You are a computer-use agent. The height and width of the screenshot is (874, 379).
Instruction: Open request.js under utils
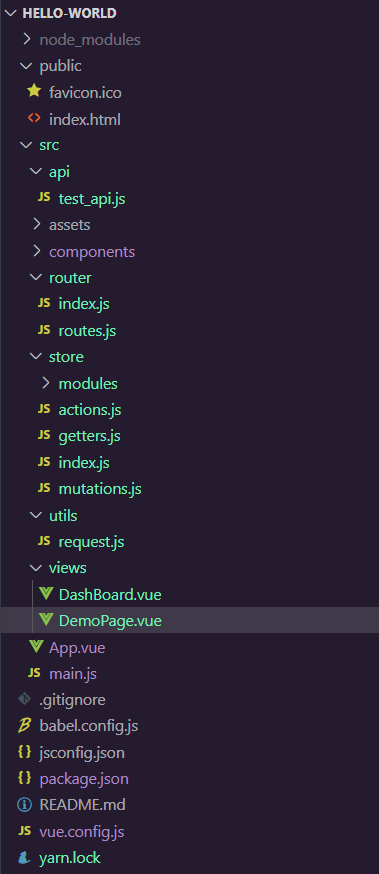[x=91, y=541]
